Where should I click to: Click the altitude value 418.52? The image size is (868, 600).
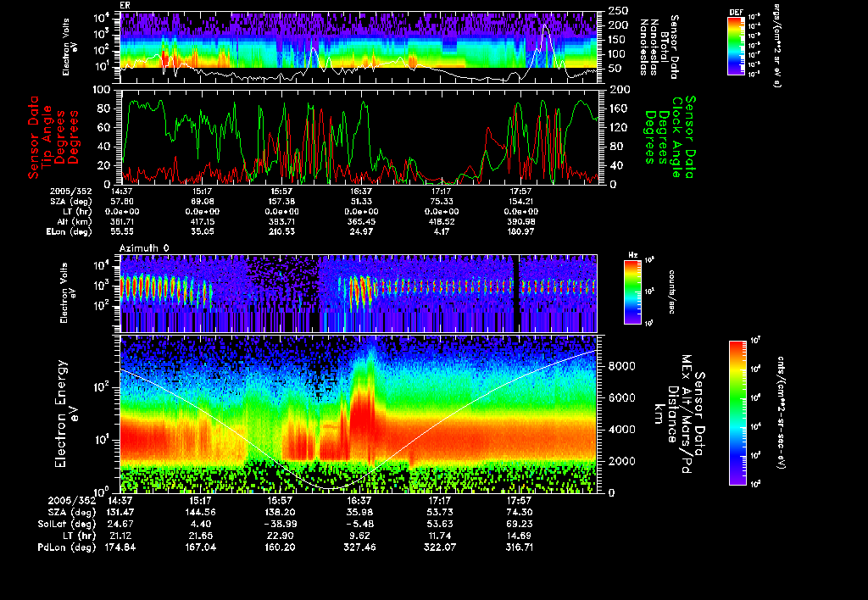pyautogui.click(x=441, y=221)
